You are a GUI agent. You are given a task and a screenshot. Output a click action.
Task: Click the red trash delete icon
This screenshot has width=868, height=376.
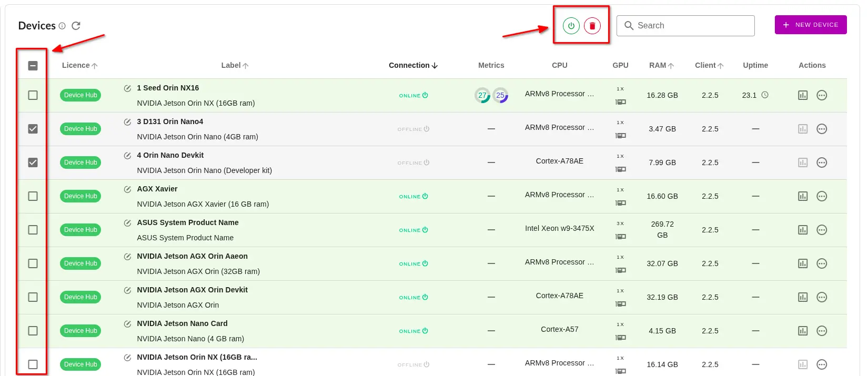point(592,26)
